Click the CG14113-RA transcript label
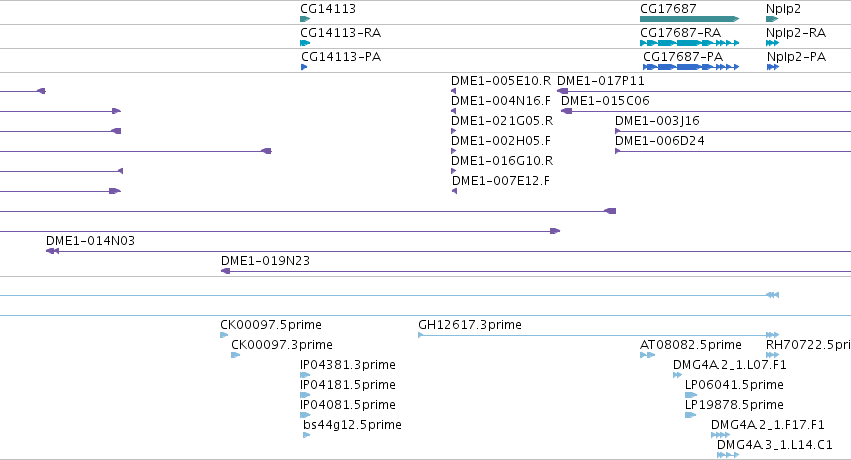851x460 pixels. [340, 33]
